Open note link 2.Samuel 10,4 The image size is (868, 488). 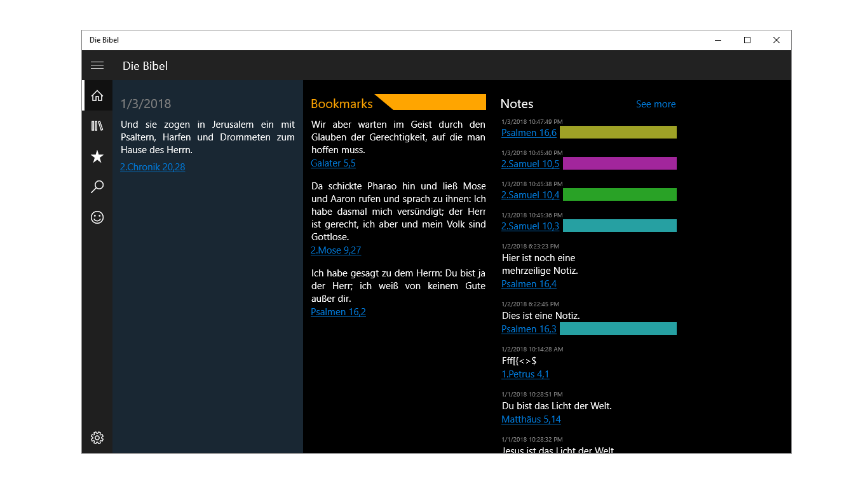[530, 195]
